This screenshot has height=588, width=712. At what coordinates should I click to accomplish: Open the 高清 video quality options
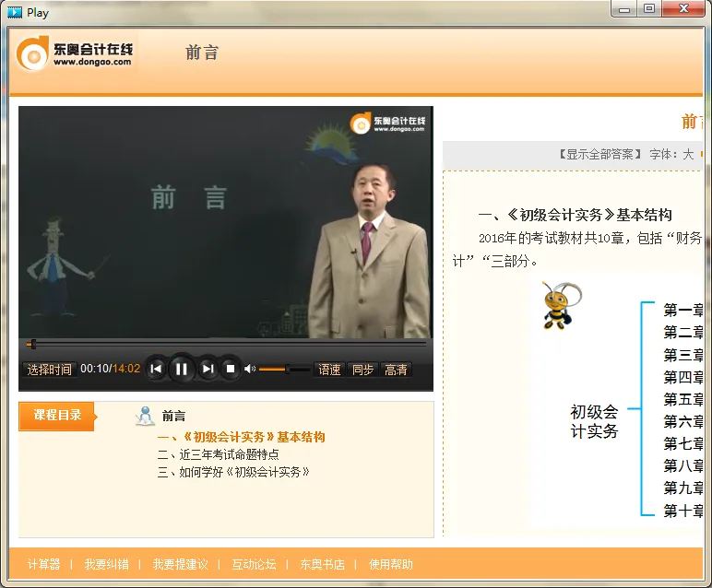pyautogui.click(x=396, y=370)
